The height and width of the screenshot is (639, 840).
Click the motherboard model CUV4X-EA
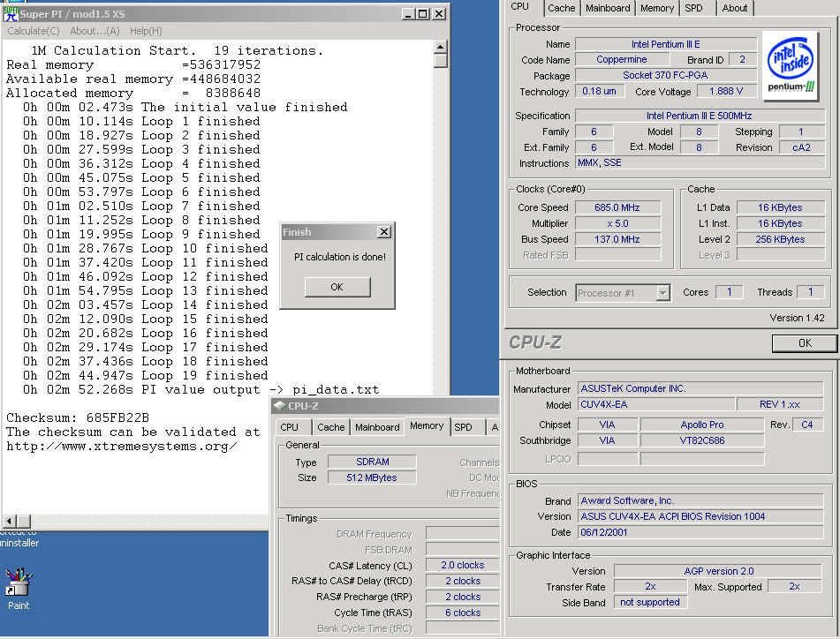[655, 404]
